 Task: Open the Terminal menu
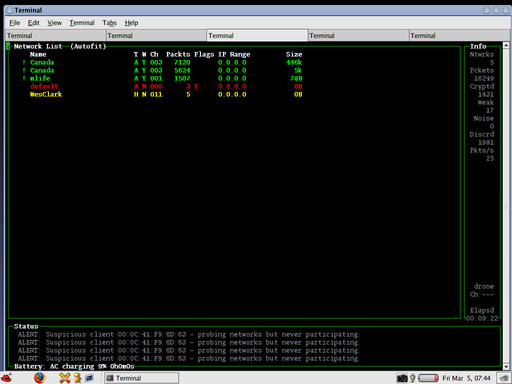coord(82,23)
